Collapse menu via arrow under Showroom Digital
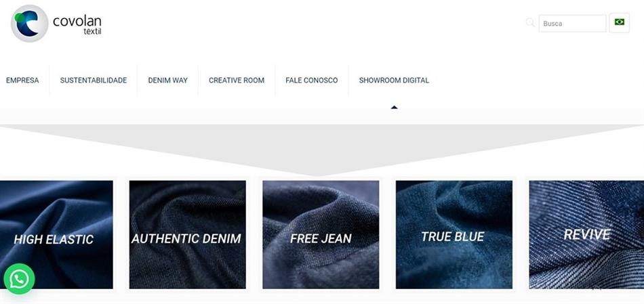Viewport: 644px width, 304px height. 395,108
